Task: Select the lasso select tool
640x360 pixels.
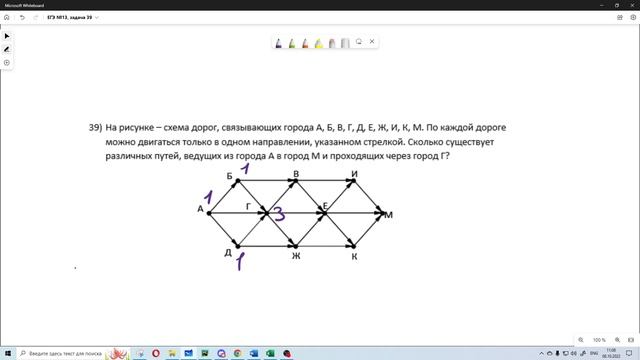Action: point(359,42)
